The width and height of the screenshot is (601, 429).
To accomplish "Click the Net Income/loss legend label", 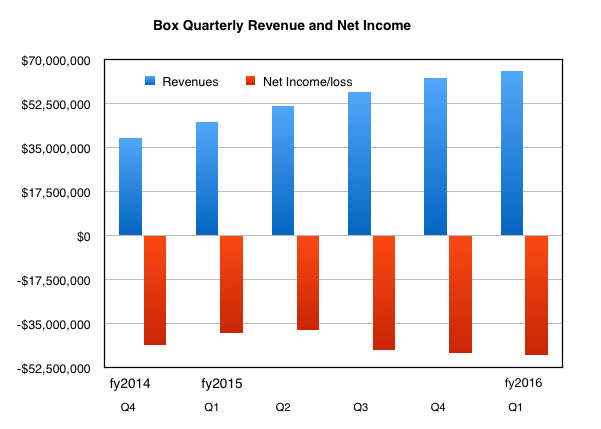I will click(x=307, y=82).
